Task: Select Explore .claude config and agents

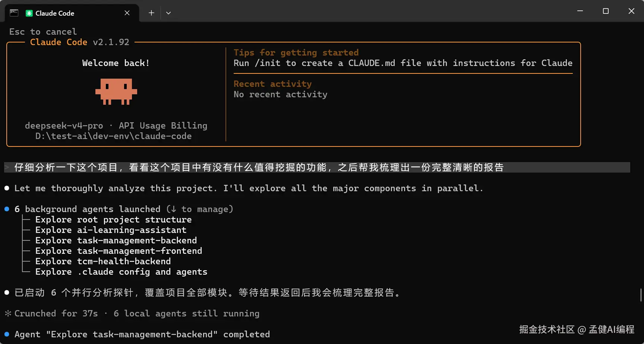Action: 121,272
